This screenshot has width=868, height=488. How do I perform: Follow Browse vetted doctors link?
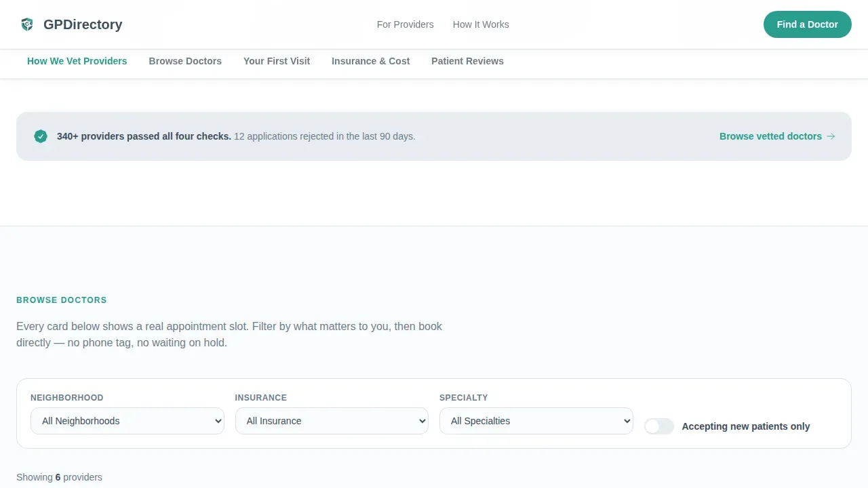point(777,136)
